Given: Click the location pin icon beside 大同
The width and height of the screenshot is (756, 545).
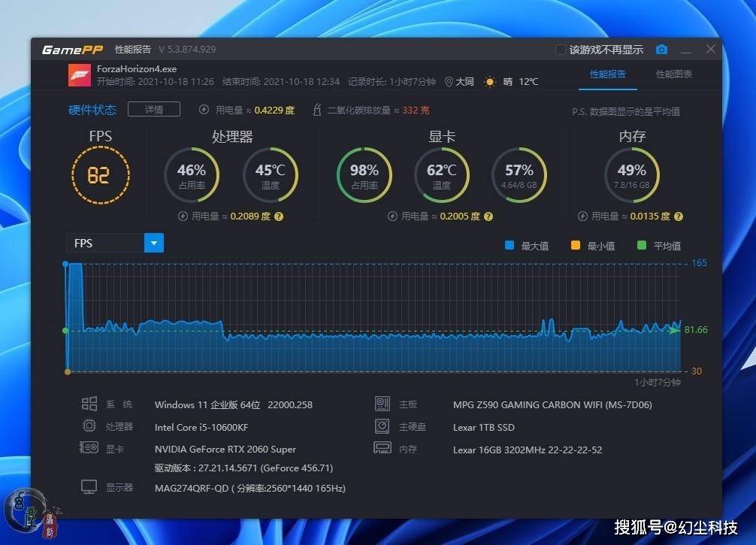Looking at the screenshot, I should [x=449, y=82].
